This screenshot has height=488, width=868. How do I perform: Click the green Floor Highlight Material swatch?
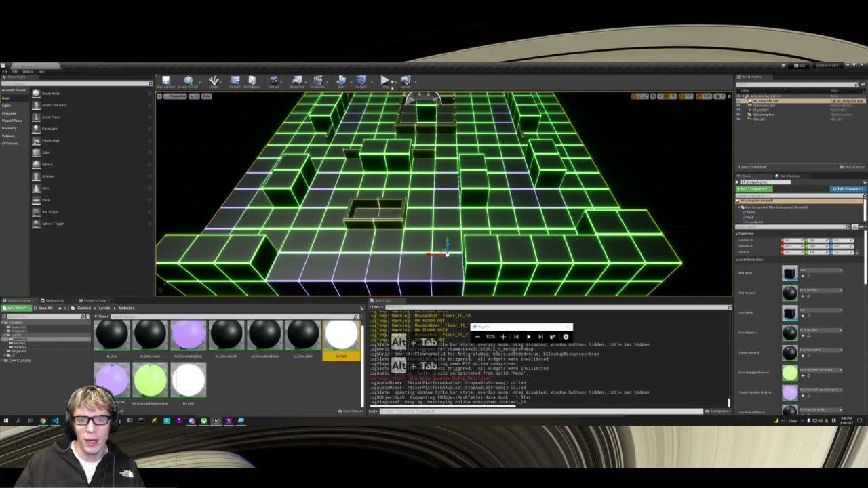tap(790, 372)
